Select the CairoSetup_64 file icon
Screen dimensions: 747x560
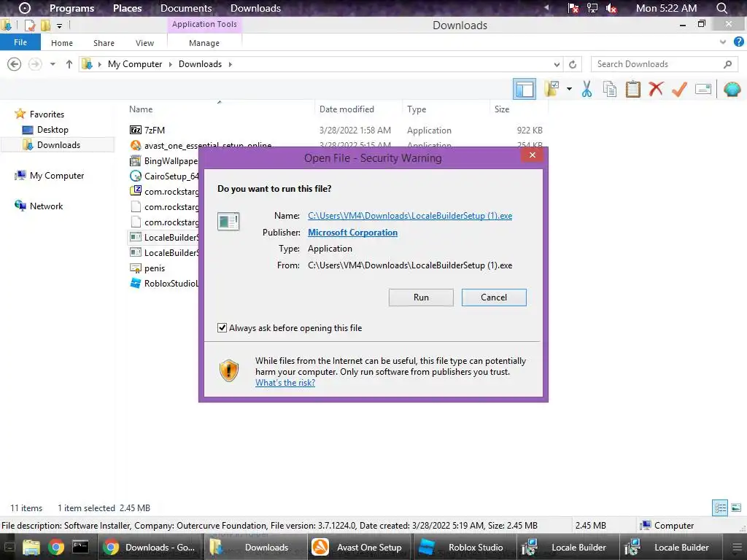click(x=135, y=176)
